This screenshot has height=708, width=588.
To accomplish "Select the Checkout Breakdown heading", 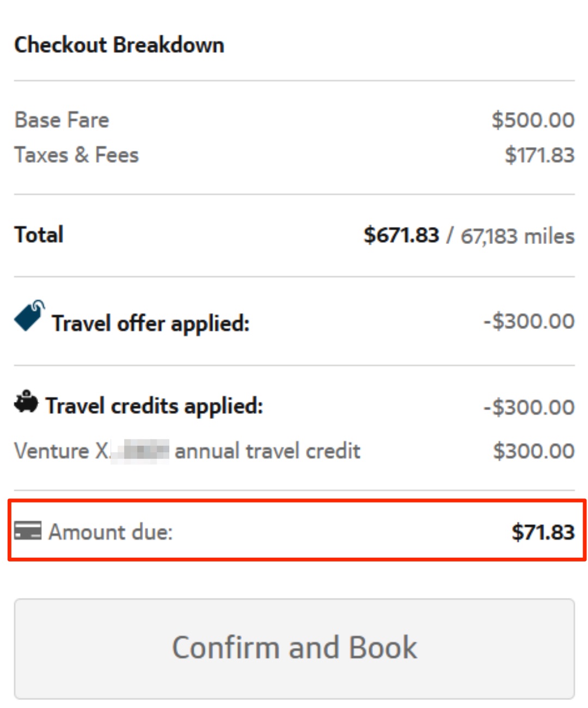I will pyautogui.click(x=120, y=45).
